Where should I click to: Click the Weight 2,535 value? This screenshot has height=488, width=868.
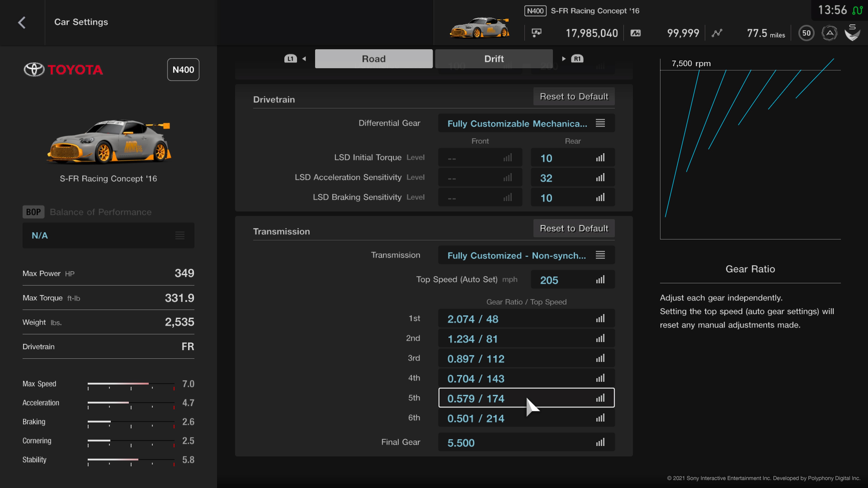(179, 322)
